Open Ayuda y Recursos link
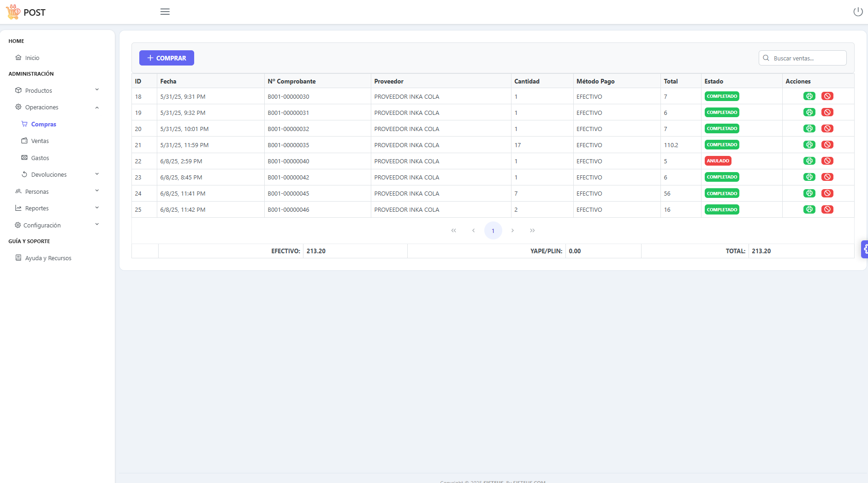The image size is (868, 483). [x=48, y=258]
